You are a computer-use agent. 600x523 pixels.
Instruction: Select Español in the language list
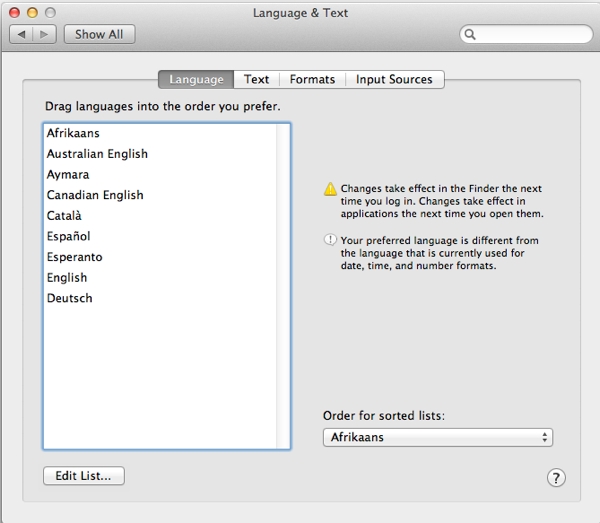tap(160, 236)
